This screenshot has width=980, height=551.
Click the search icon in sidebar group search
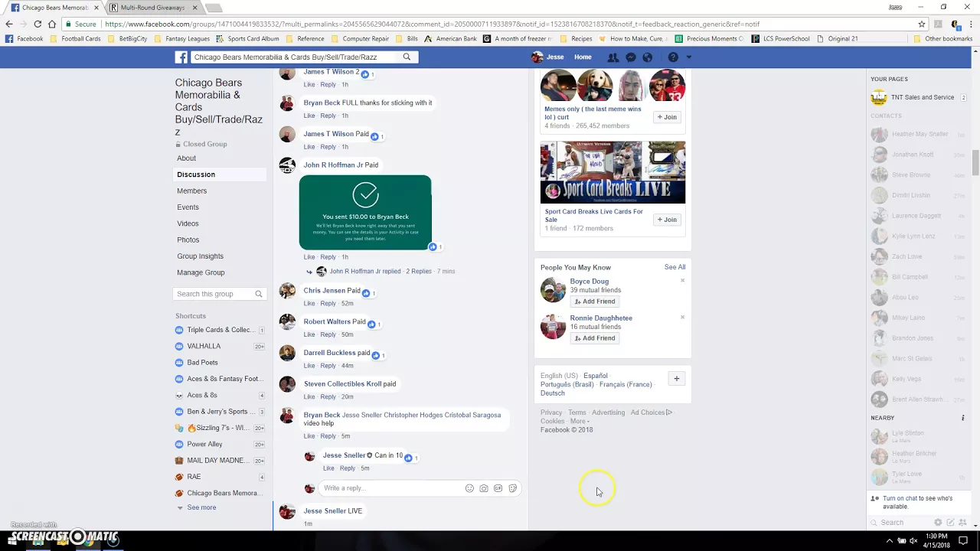click(259, 294)
